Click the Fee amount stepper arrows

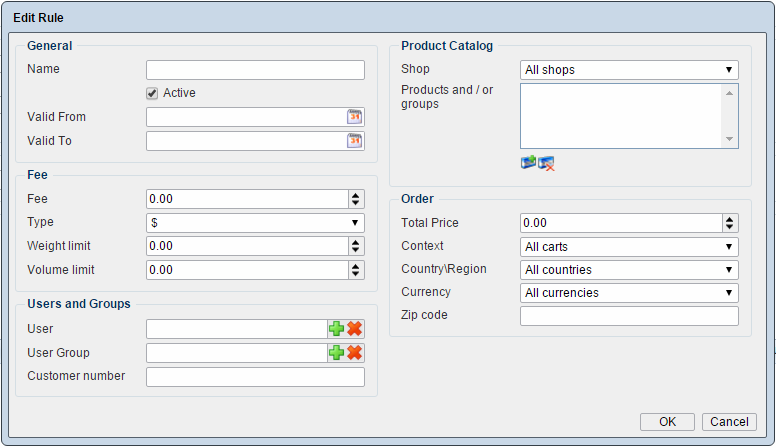(355, 200)
